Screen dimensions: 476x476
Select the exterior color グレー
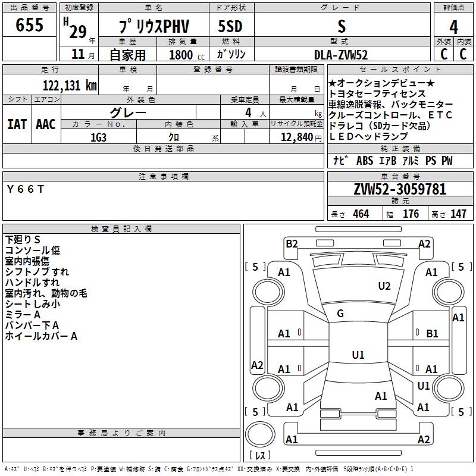click(x=129, y=112)
